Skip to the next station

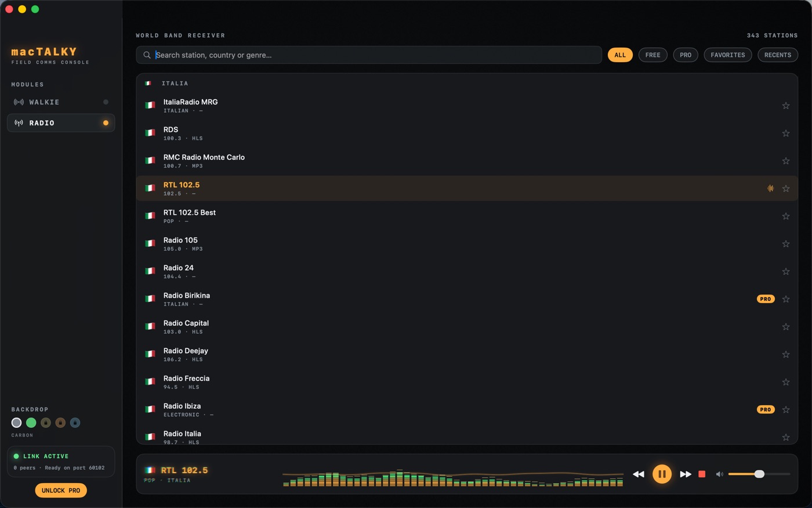click(x=686, y=474)
